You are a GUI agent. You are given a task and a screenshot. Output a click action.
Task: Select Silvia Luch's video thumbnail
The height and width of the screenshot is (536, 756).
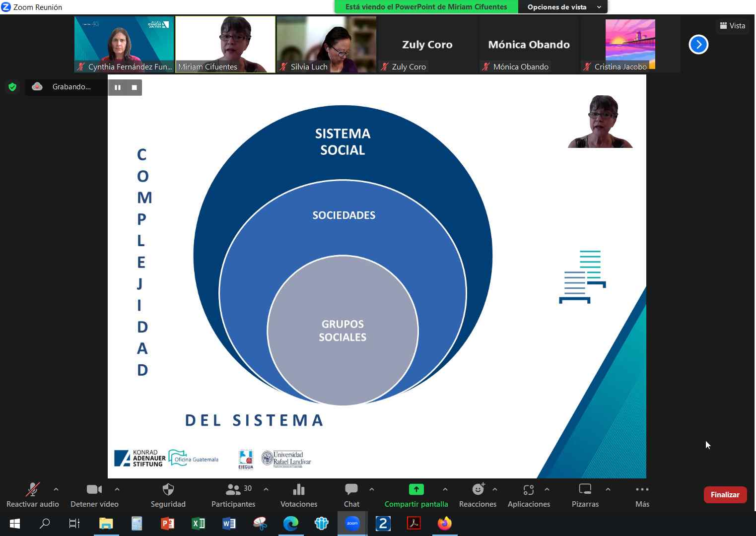(326, 45)
